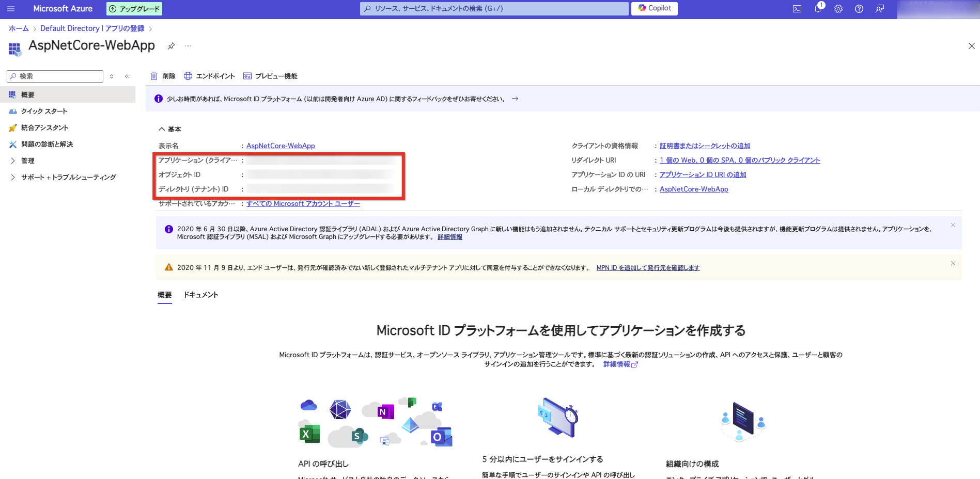Open the portal settings gear
Screen dimensions: 980x479
pos(838,9)
